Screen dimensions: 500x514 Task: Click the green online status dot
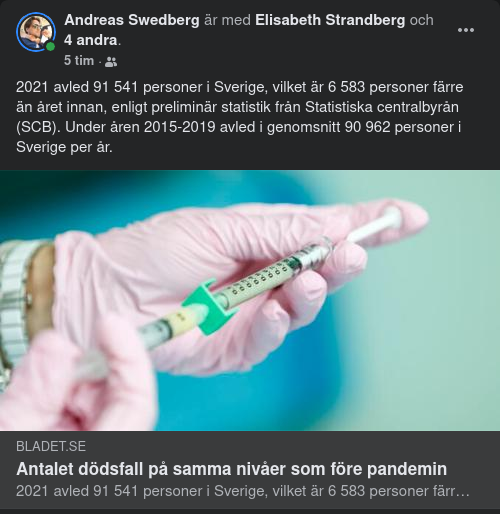50,46
